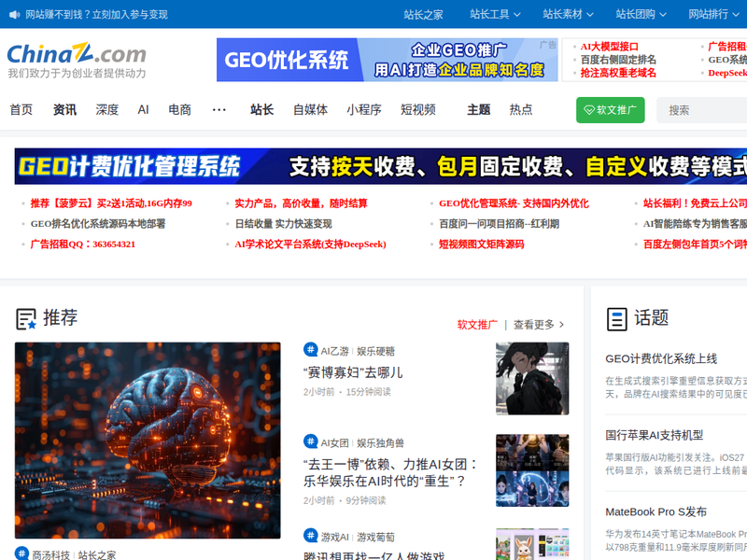Open 百度问一问项目招商--红利期 link
The height and width of the screenshot is (560, 747).
pyautogui.click(x=500, y=224)
